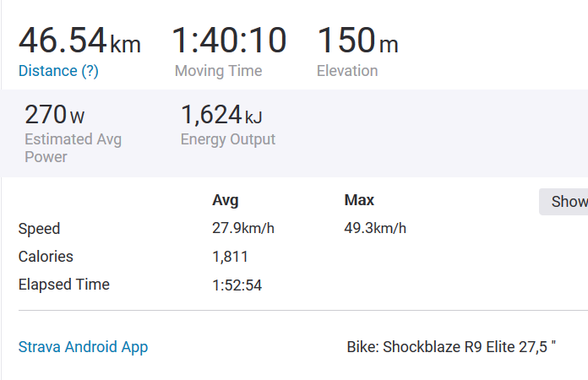Click the Max column header
The image size is (588, 380).
pos(359,200)
